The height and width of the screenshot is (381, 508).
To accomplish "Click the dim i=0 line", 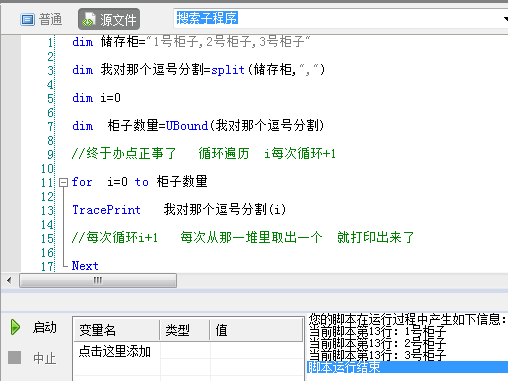I will tap(96, 98).
